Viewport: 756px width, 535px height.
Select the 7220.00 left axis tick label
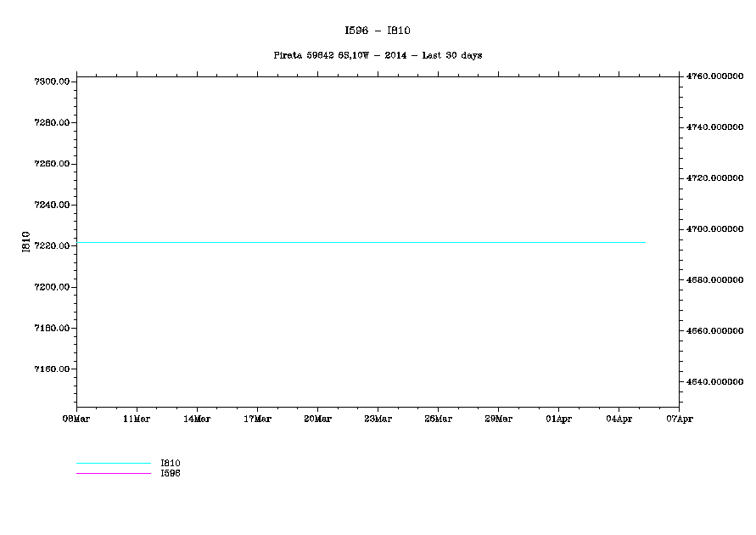(52, 245)
